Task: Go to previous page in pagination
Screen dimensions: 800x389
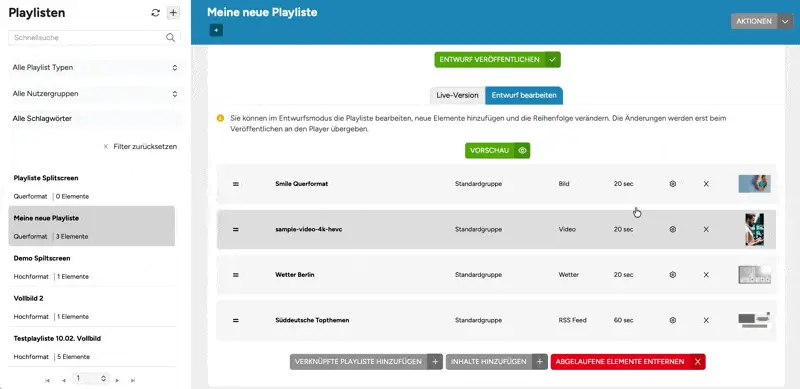Action: click(x=64, y=380)
